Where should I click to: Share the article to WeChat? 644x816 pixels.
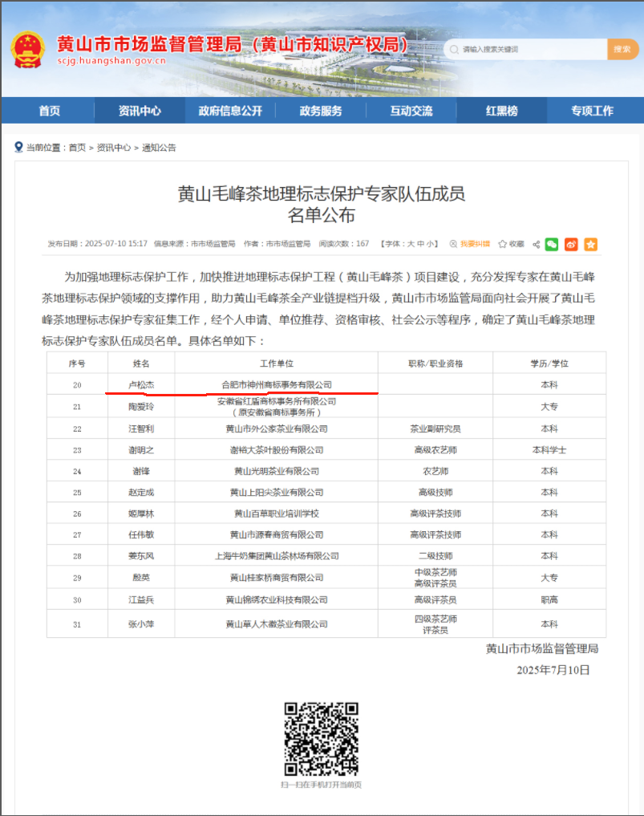(552, 244)
